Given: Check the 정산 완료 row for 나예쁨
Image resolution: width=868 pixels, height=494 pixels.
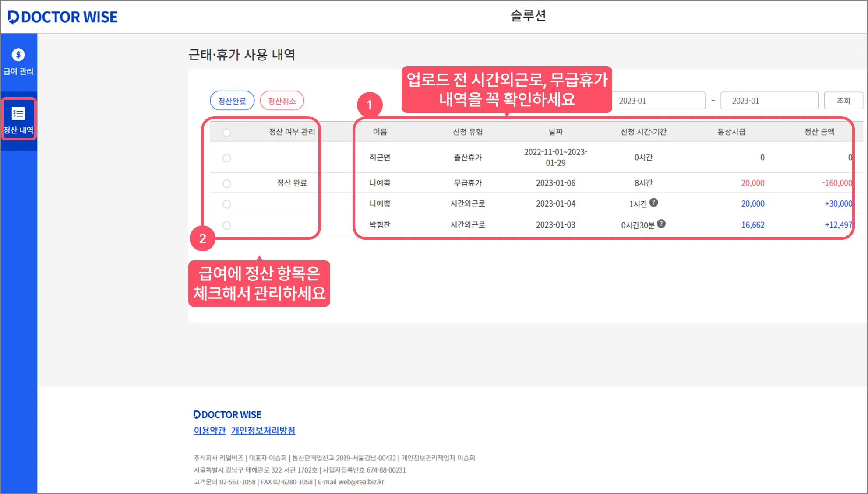Looking at the screenshot, I should coord(226,183).
